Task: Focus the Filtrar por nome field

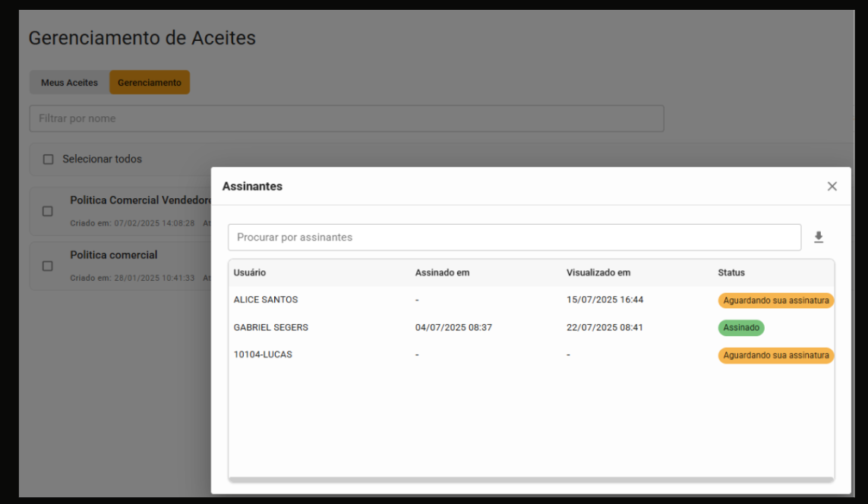Action: [346, 118]
